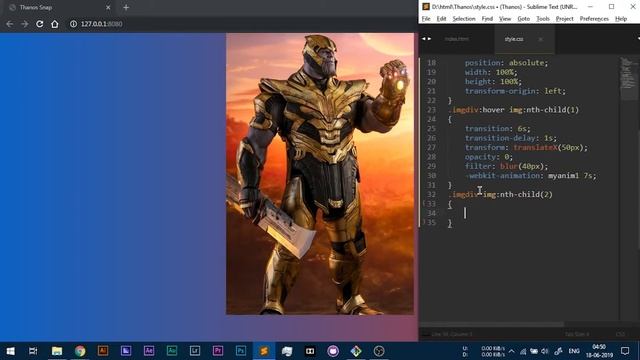Open the Goto menu

coord(524,19)
